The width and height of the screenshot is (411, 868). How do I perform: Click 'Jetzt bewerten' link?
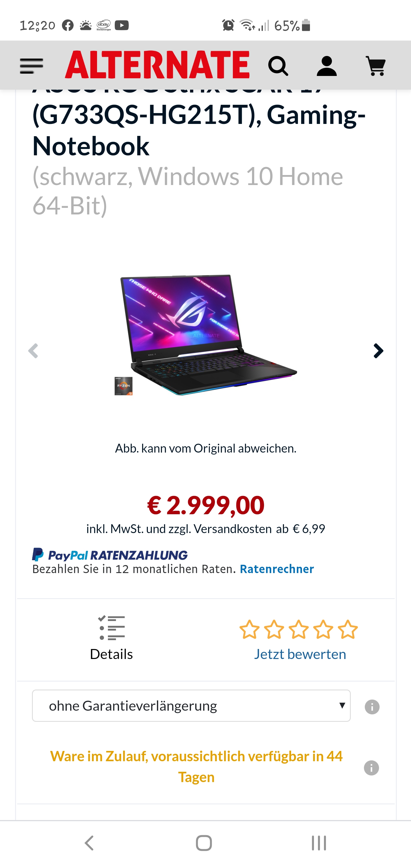click(x=300, y=654)
